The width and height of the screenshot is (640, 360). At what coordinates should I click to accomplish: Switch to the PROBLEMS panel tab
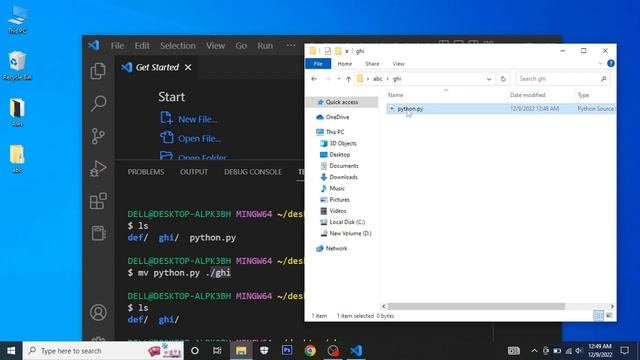pyautogui.click(x=146, y=172)
